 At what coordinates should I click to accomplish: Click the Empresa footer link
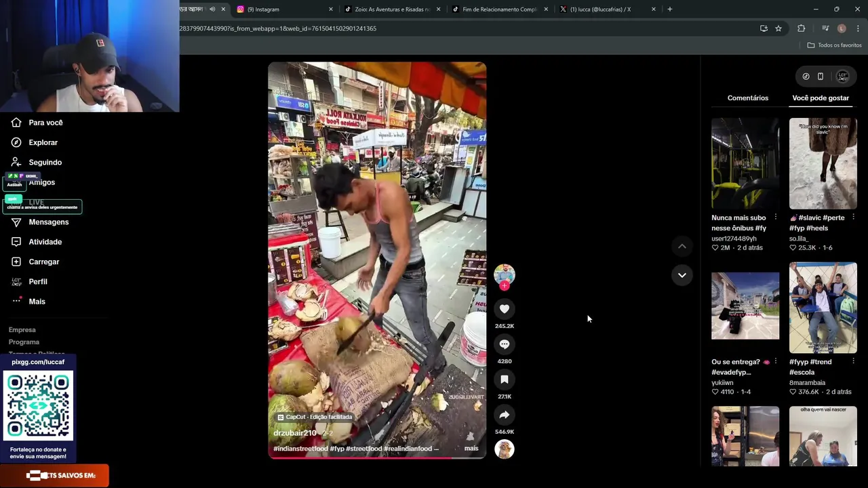coord(22,330)
